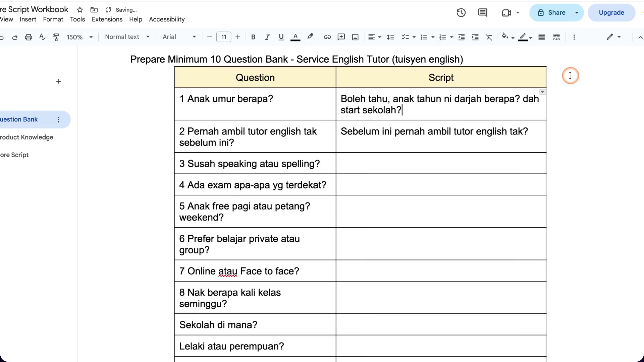Viewport: 644px width, 362px height.
Task: Clear formatting with crossed T icon
Action: (489, 37)
